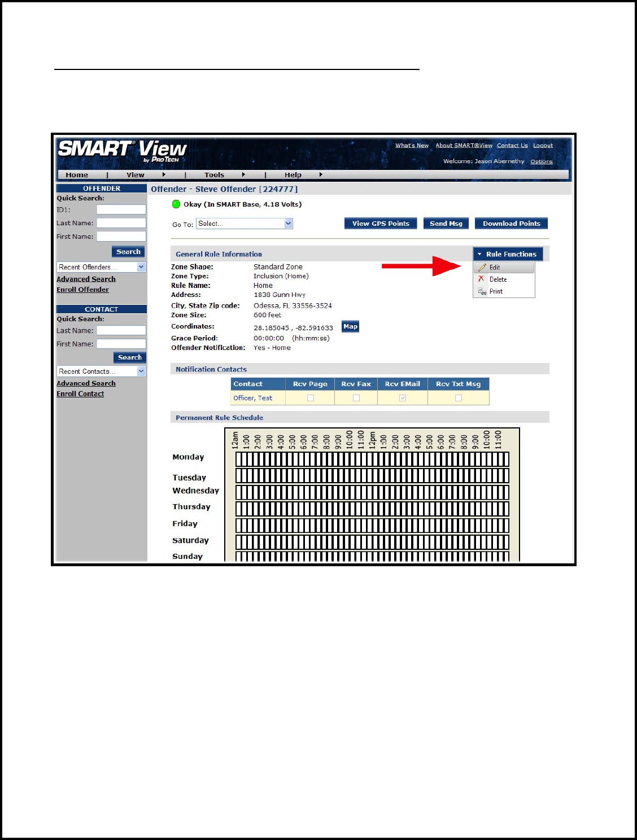Open the contact Advanced Search link
The image size is (637, 840).
(86, 383)
